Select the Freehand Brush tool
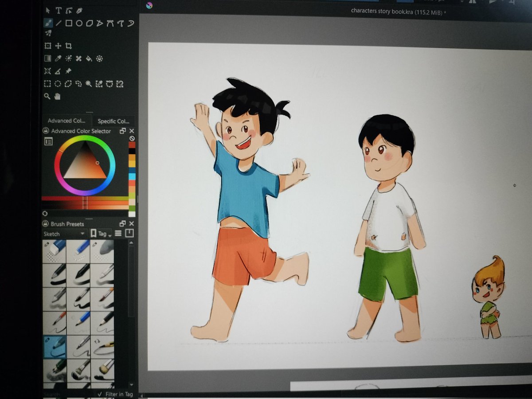This screenshot has width=532, height=399. coord(48,23)
